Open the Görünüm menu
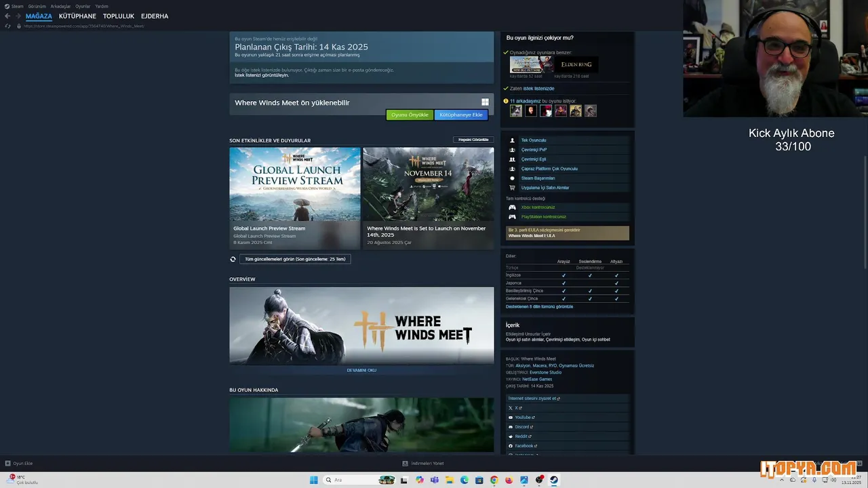868x488 pixels. coord(37,6)
